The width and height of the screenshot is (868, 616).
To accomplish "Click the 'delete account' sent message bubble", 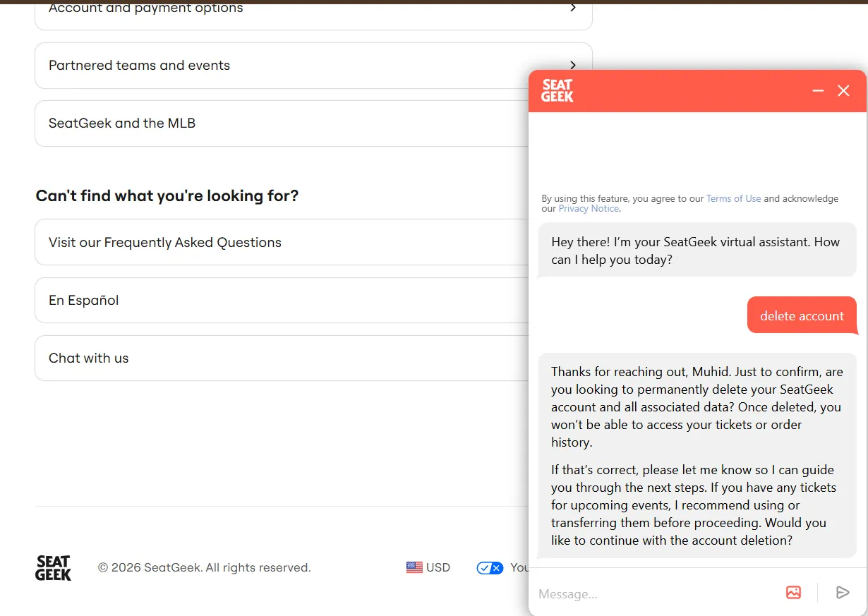I will pyautogui.click(x=802, y=315).
